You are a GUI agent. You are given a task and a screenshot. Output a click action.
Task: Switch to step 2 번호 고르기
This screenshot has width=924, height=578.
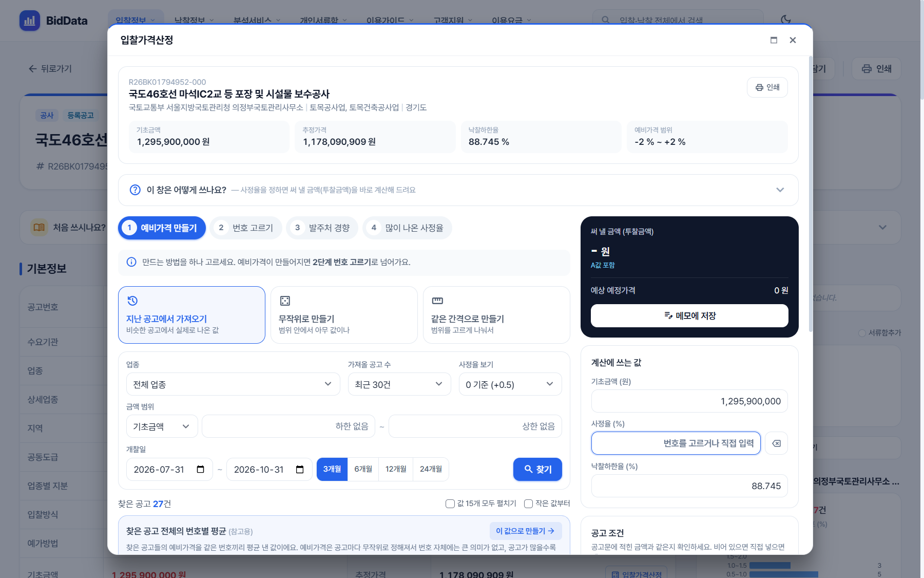pyautogui.click(x=246, y=228)
